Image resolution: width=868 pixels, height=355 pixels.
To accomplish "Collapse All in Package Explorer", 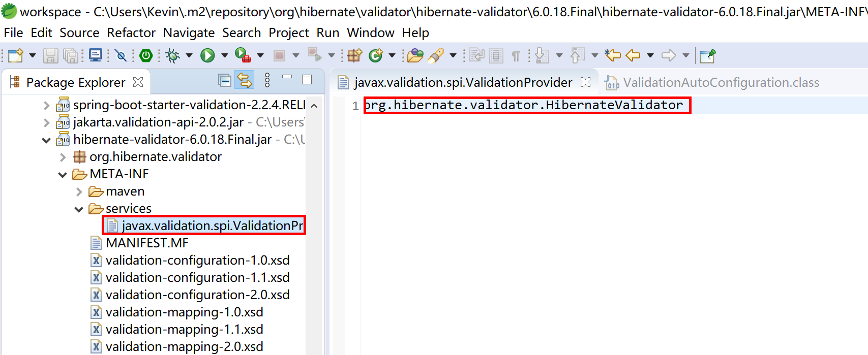I will point(224,80).
